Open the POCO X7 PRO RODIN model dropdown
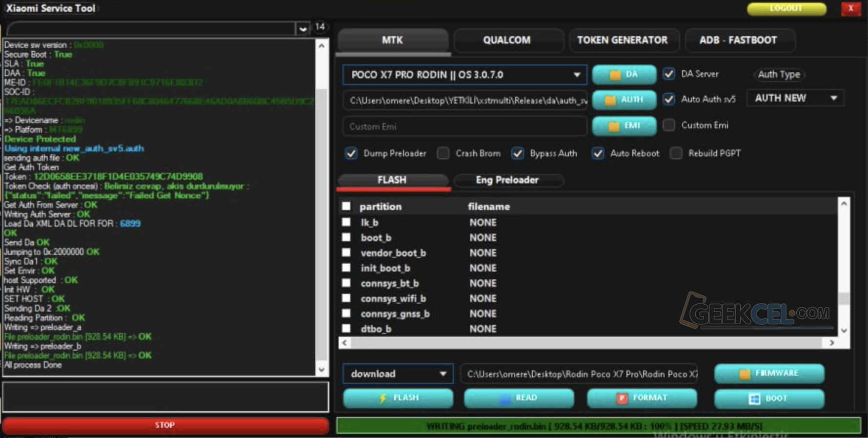Image resolution: width=868 pixels, height=438 pixels. pyautogui.click(x=464, y=75)
